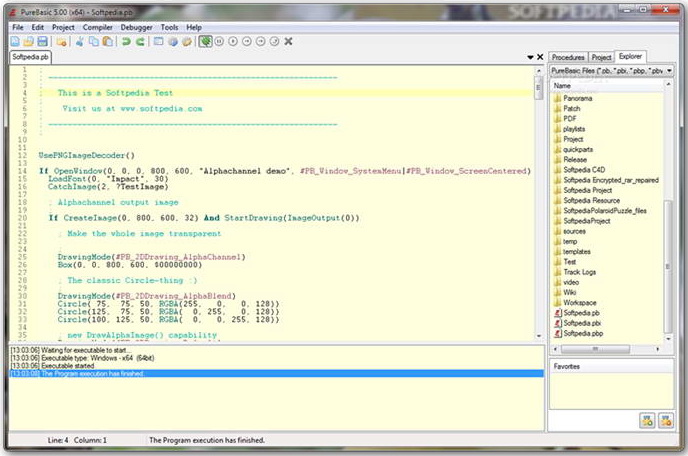
Task: Select the Softpedia C4D folder
Action: coord(583,169)
